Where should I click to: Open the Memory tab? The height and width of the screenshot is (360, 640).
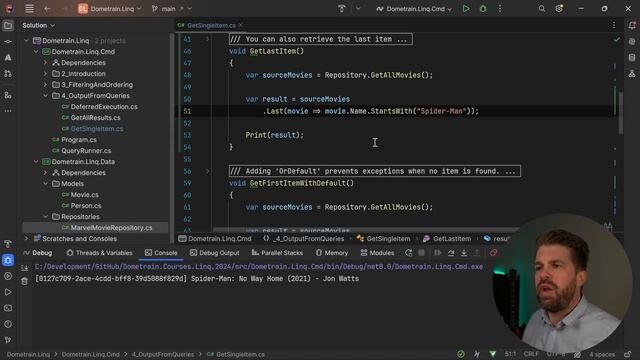332,253
